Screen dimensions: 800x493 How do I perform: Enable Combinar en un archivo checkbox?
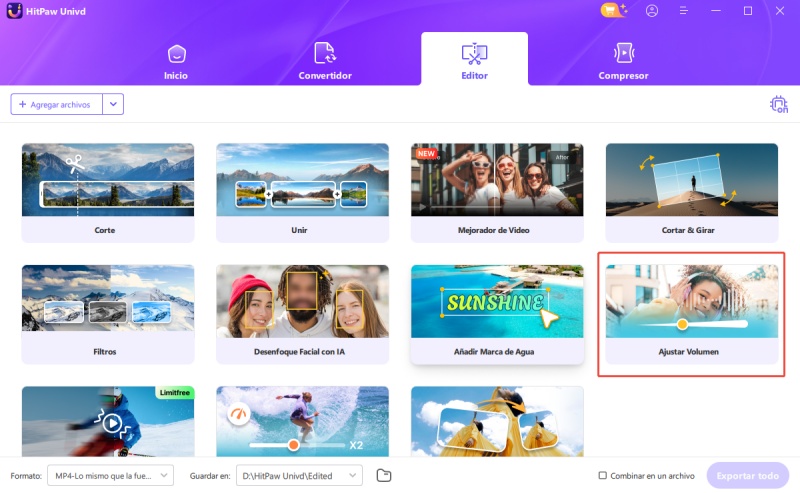[603, 476]
